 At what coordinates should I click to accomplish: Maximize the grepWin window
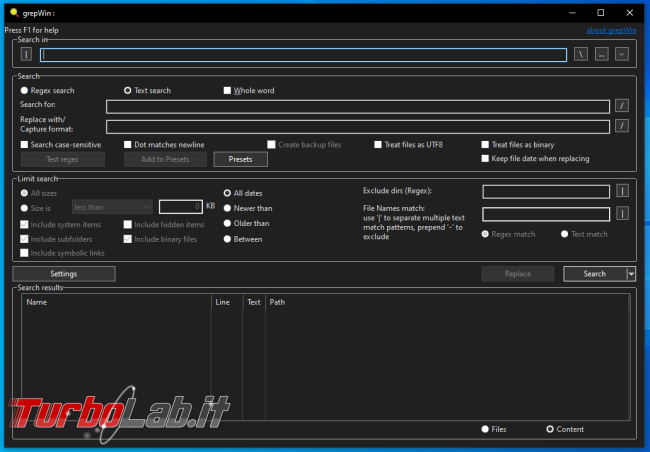click(600, 13)
